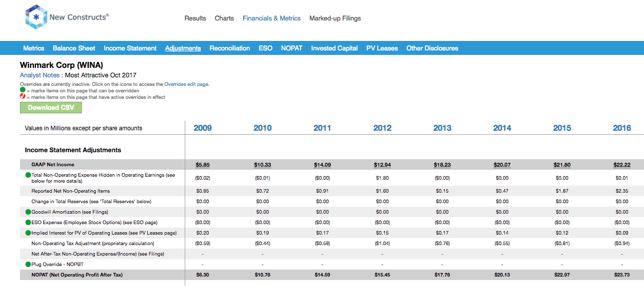
Task: Click GAAP Net Income value $14.09
Action: 322,165
